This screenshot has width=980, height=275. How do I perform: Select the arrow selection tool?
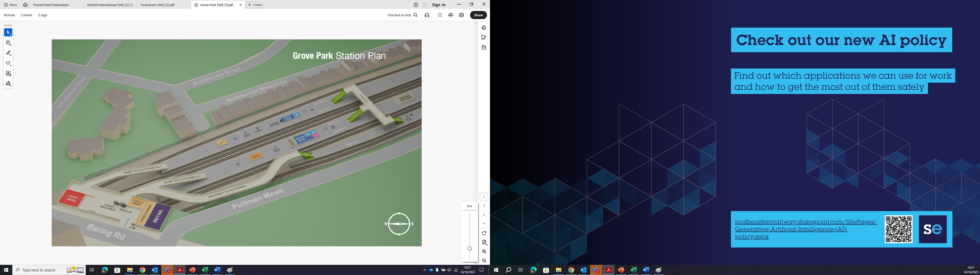[x=8, y=33]
